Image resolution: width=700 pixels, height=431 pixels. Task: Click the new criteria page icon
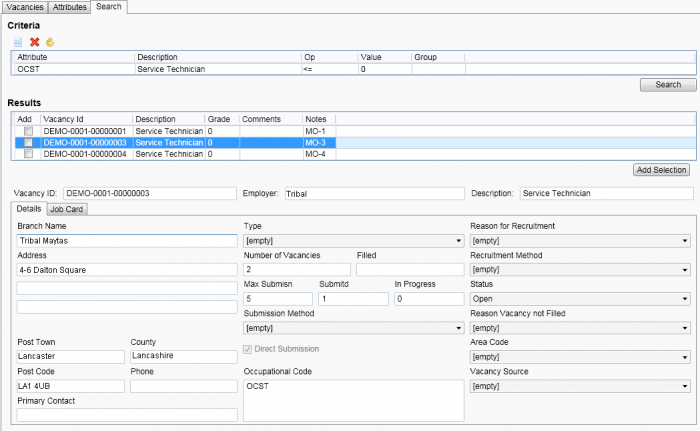[18, 42]
